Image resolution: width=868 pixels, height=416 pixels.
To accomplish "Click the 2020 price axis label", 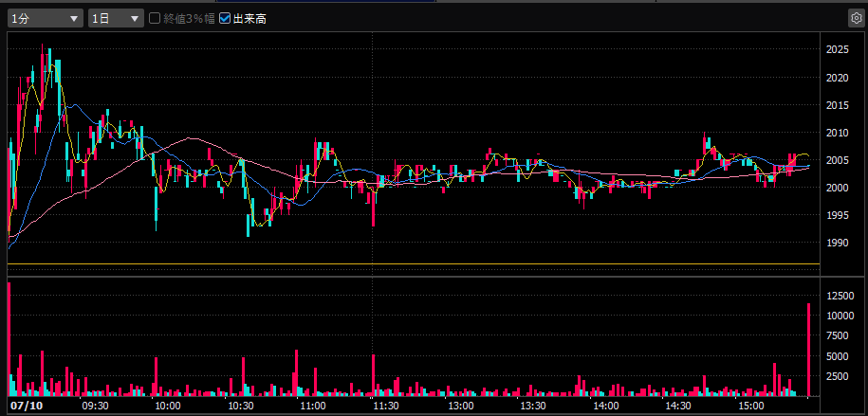I will tap(837, 78).
